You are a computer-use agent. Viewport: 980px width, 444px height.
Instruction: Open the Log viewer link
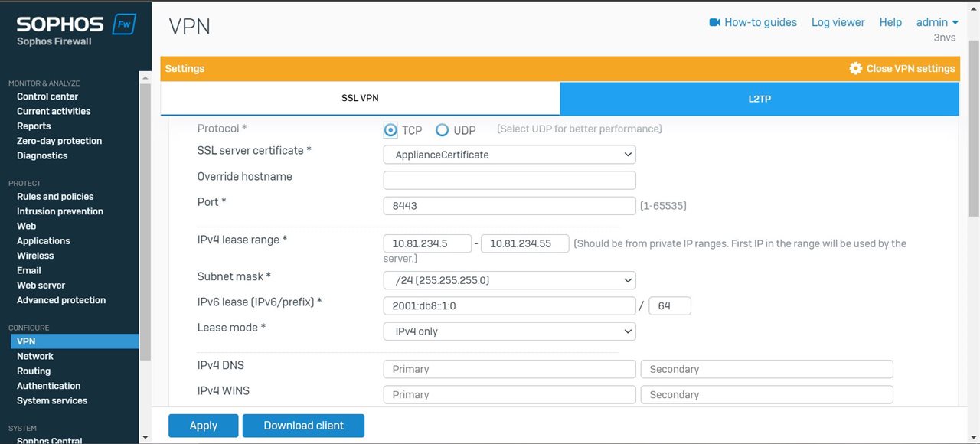(x=838, y=22)
